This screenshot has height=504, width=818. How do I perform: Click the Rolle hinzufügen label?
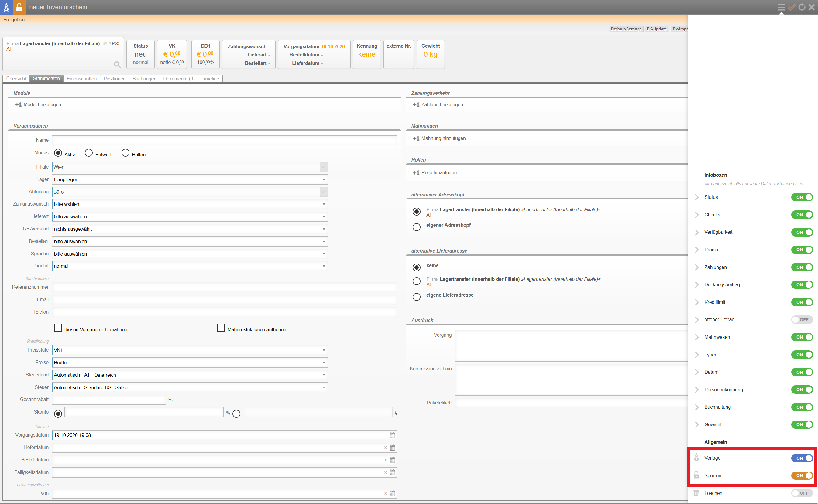click(x=439, y=173)
